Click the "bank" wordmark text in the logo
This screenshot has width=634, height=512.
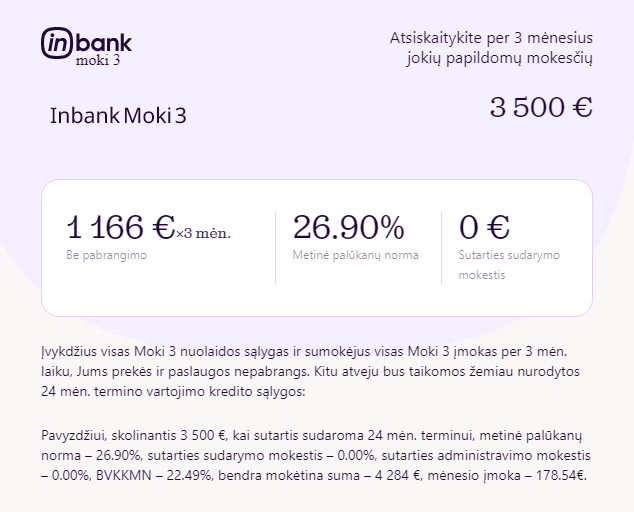pos(104,42)
